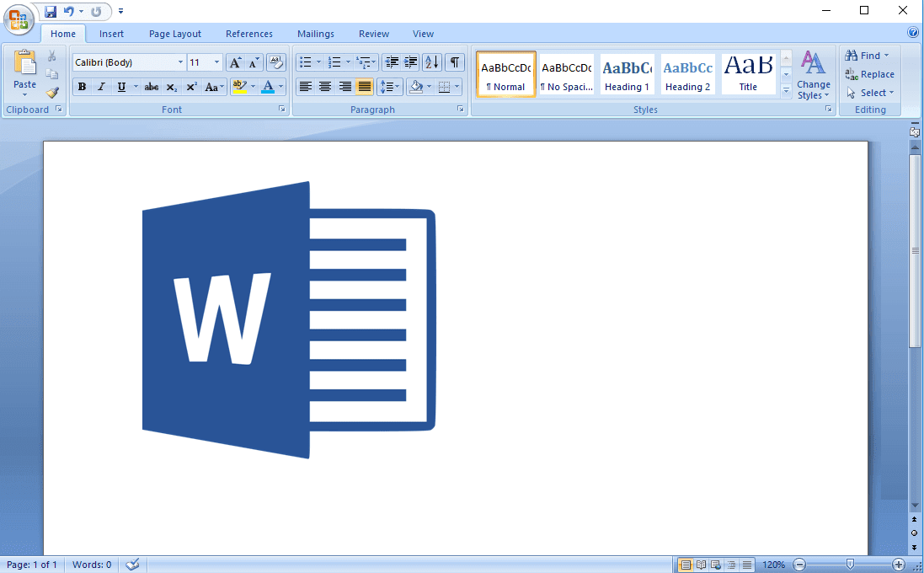Open the Paragraph dialog box launcher
The image size is (924, 573).
[x=460, y=109]
